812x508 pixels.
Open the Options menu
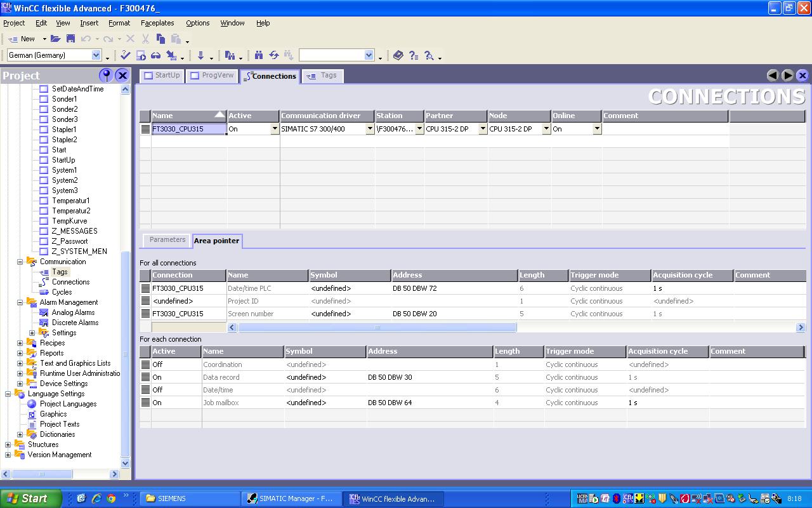pyautogui.click(x=197, y=23)
